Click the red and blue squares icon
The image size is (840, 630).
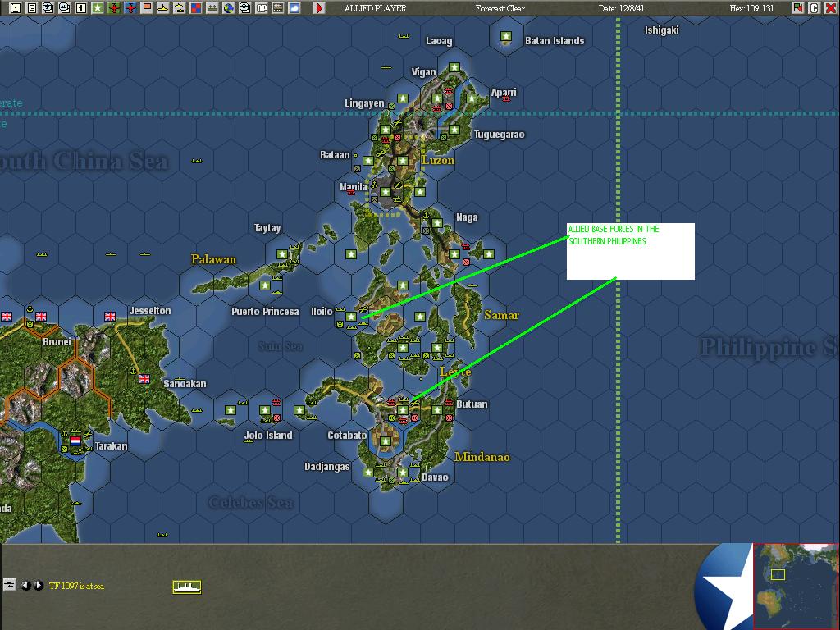(196, 8)
